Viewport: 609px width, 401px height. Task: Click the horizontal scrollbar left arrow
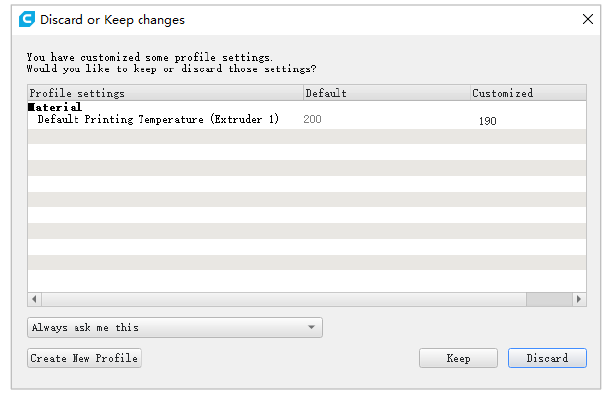(34, 299)
